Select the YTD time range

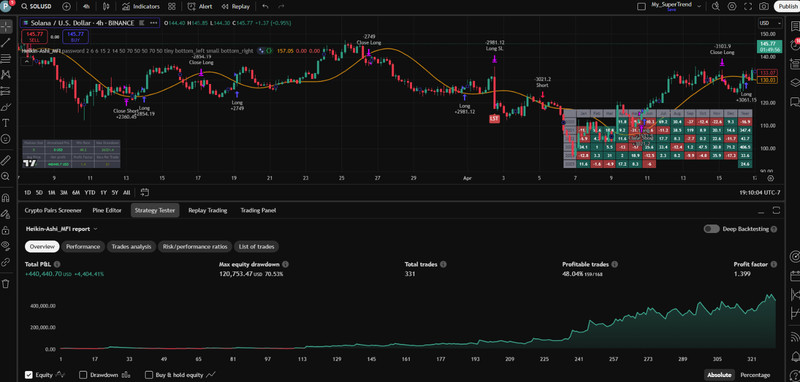[x=90, y=192]
